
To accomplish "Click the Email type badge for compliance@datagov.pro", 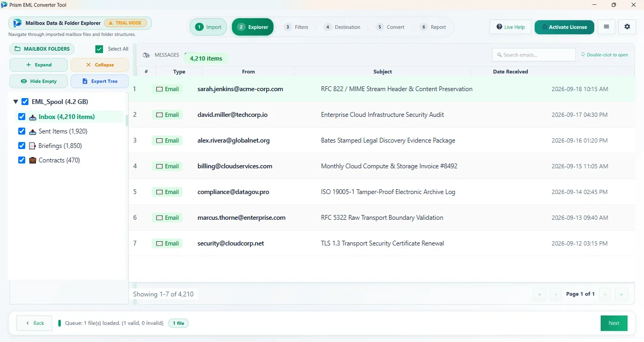I will pyautogui.click(x=167, y=192).
